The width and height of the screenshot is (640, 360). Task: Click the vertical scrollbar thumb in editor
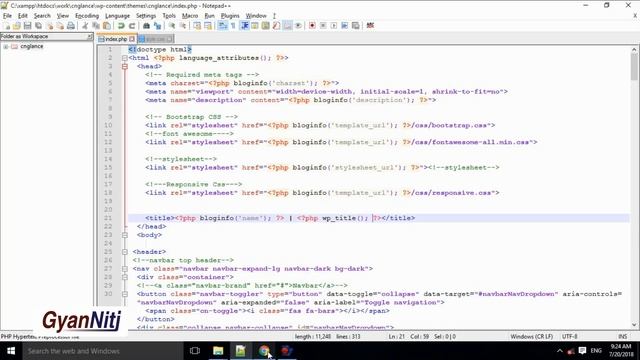(633, 67)
